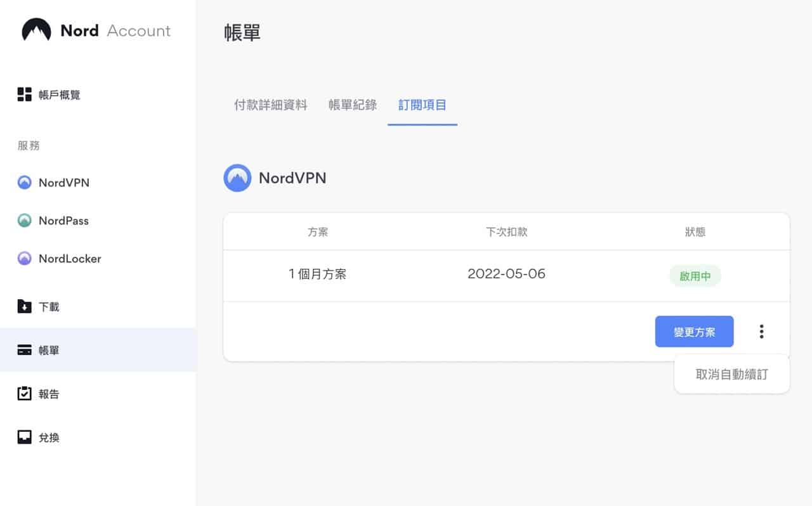Image resolution: width=812 pixels, height=506 pixels.
Task: Click the NordLocker sidebar service icon
Action: (x=24, y=259)
